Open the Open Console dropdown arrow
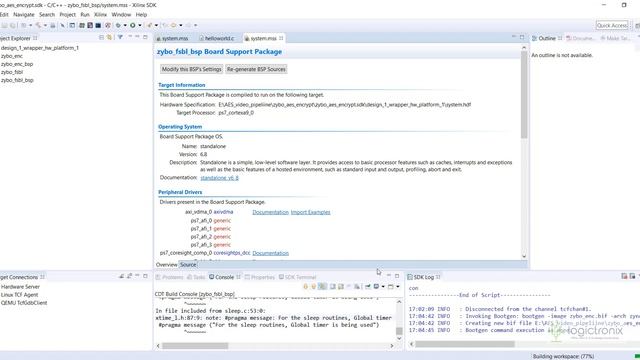 coord(398,287)
